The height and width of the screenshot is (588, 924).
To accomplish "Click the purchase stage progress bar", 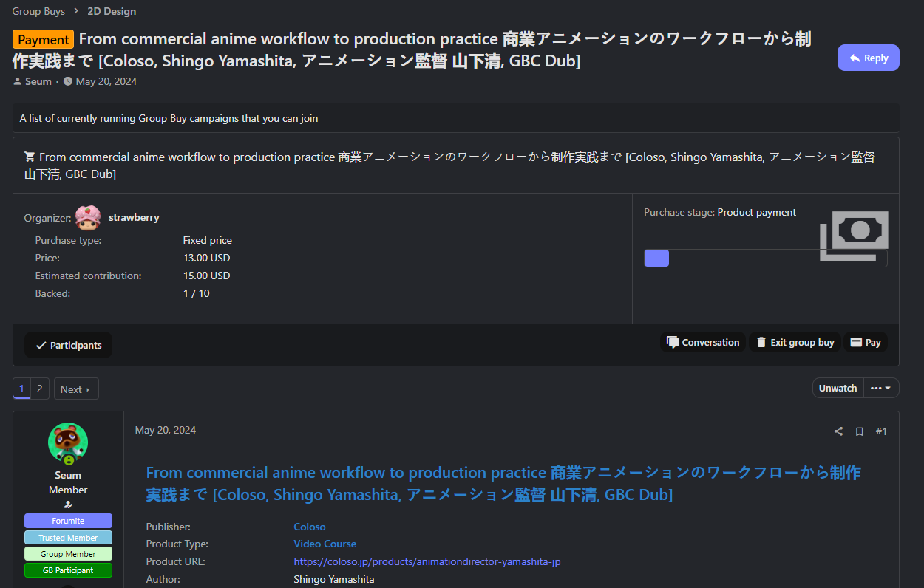I will pyautogui.click(x=764, y=258).
